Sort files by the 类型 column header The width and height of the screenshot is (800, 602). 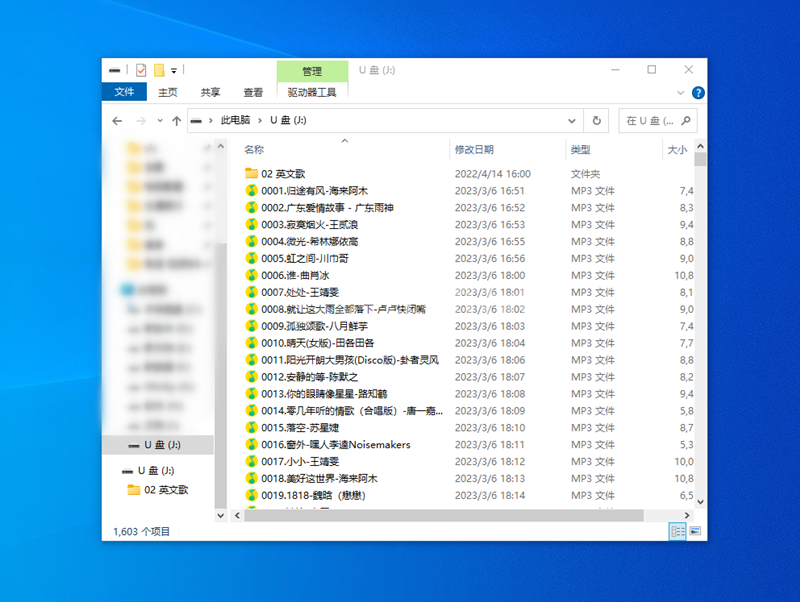[581, 149]
